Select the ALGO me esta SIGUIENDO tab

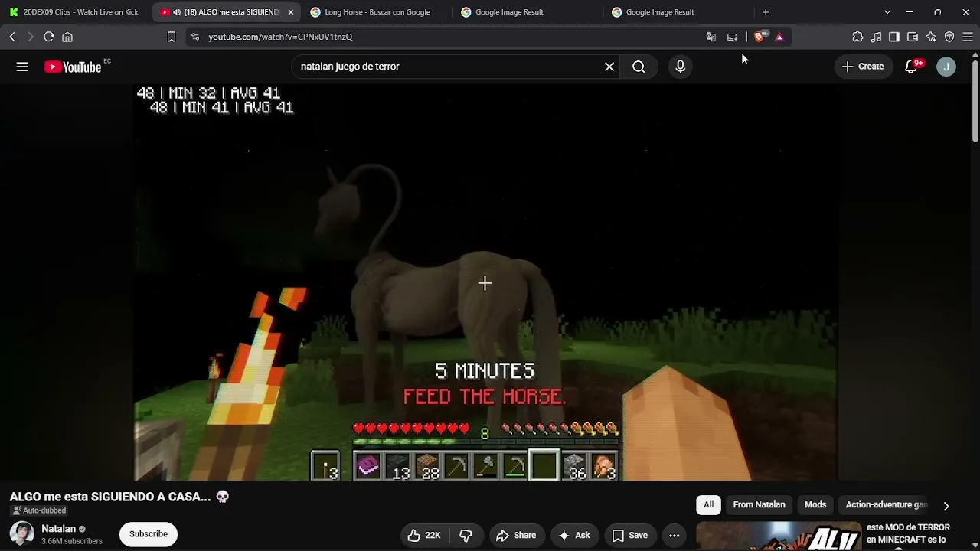[x=226, y=12]
